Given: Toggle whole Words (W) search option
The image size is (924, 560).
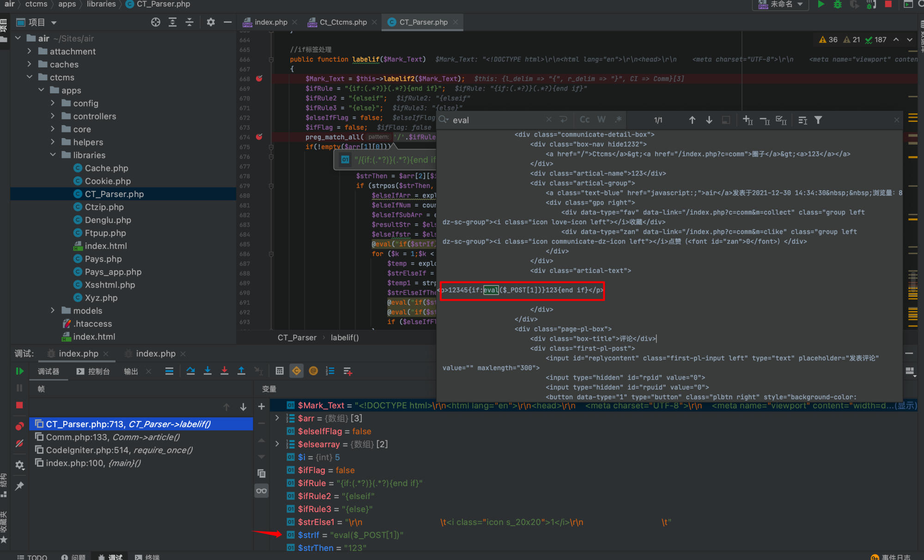Looking at the screenshot, I should 601,120.
